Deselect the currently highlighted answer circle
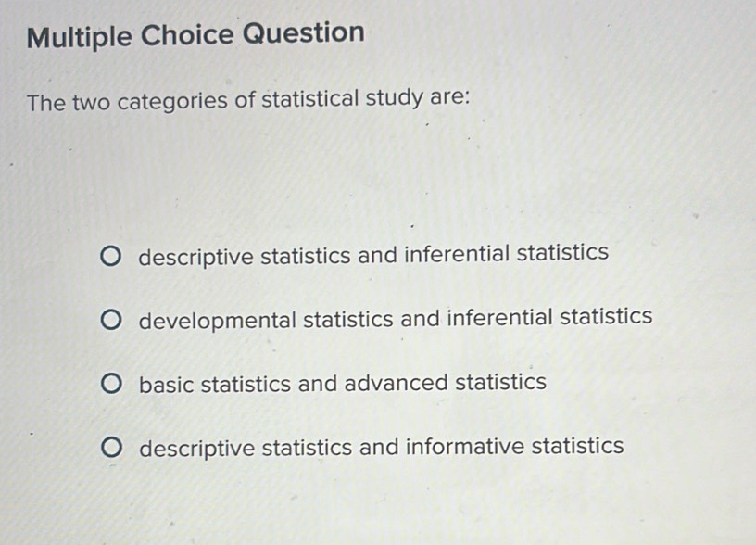The width and height of the screenshot is (756, 545). (x=112, y=252)
